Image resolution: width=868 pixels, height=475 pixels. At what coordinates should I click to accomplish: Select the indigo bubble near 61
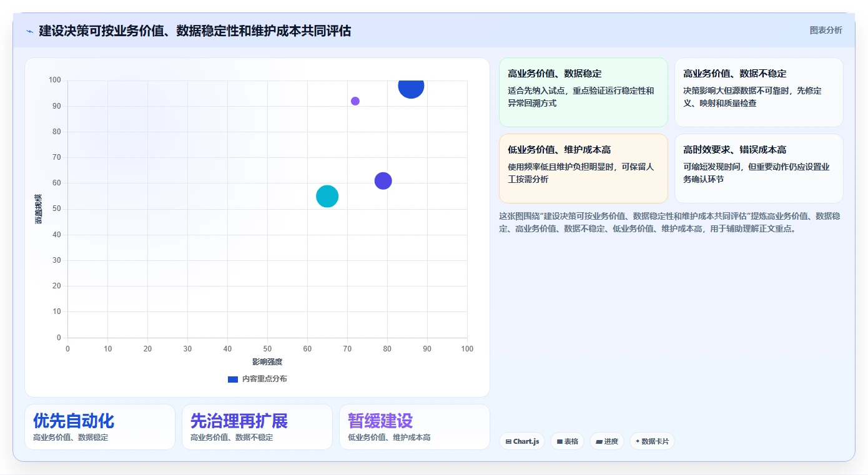pos(383,181)
